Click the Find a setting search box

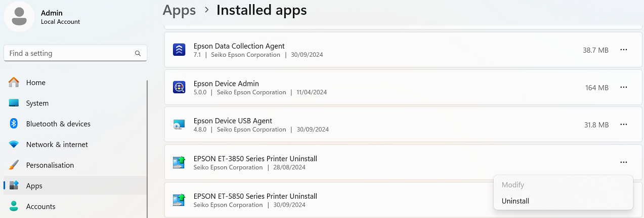pyautogui.click(x=71, y=53)
